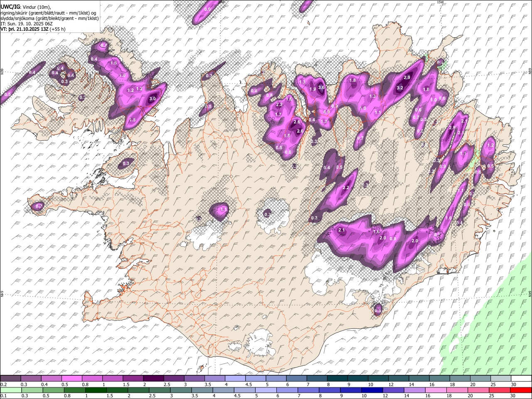Viewport: 532px width, 399px height.
Task: Click bright pink upper legend swatch 0.5 to 0.8
Action: (x=71, y=379)
